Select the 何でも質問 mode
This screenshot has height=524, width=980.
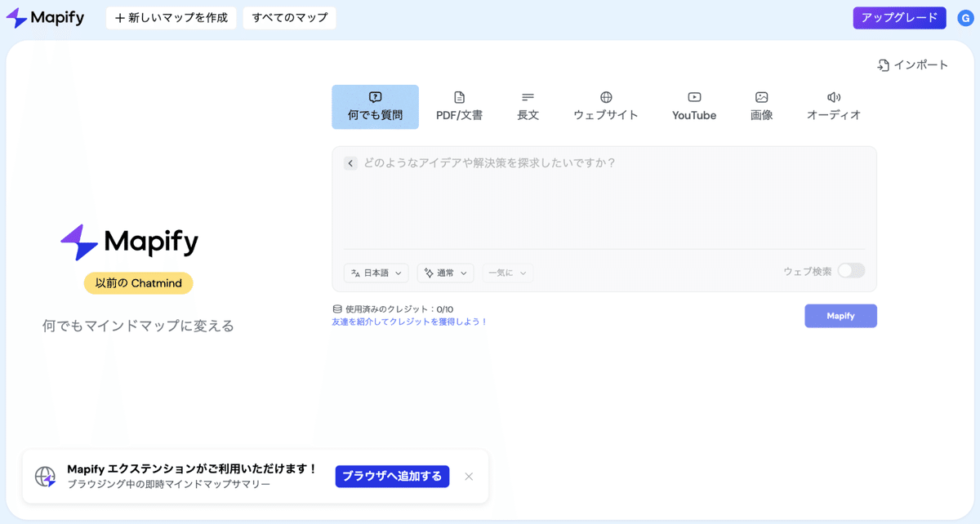374,104
